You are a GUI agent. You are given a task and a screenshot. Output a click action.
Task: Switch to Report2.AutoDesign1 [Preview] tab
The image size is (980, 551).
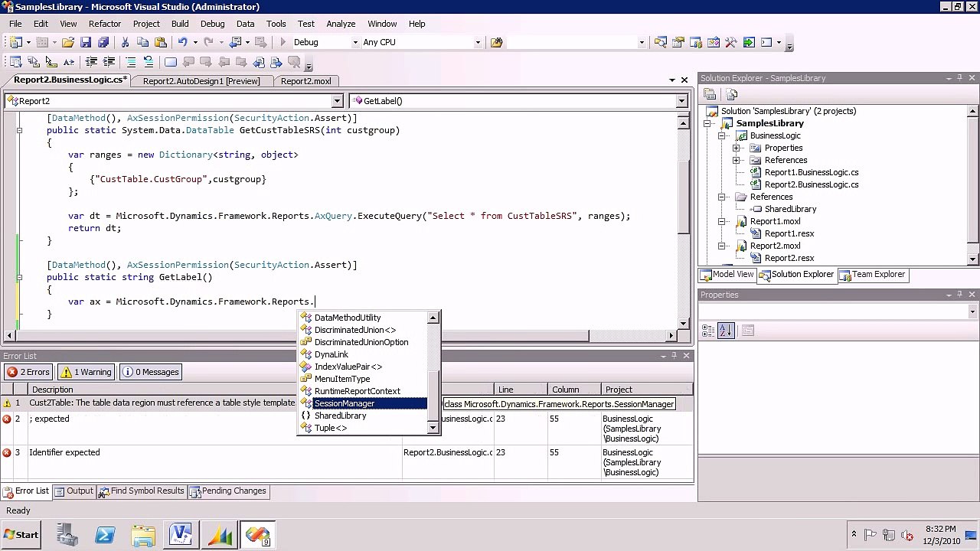coord(201,81)
